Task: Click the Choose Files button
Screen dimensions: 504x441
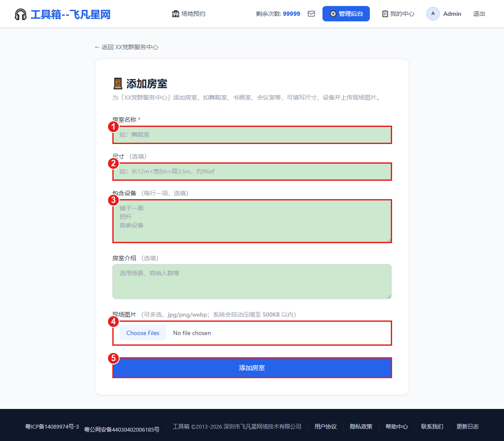Action: click(143, 333)
